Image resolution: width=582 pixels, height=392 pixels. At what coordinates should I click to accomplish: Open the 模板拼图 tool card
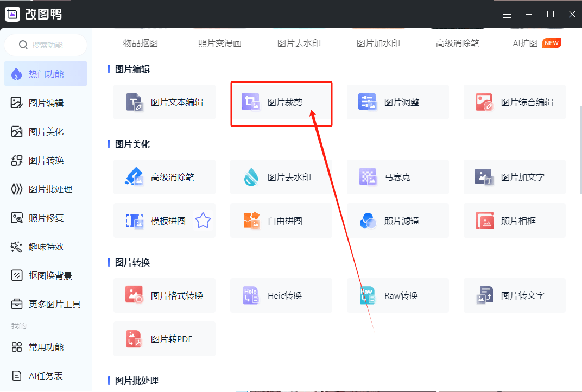165,220
